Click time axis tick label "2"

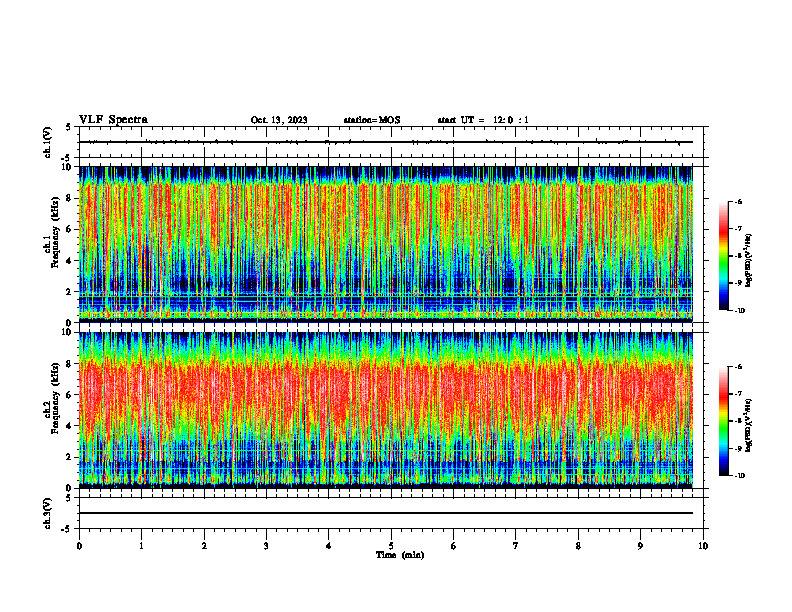coord(204,546)
